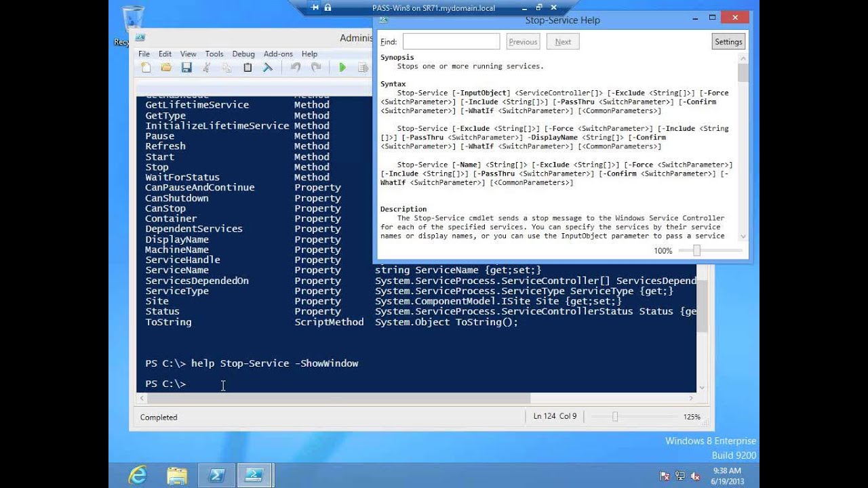Click 'DependentServices' property in console

(193, 229)
